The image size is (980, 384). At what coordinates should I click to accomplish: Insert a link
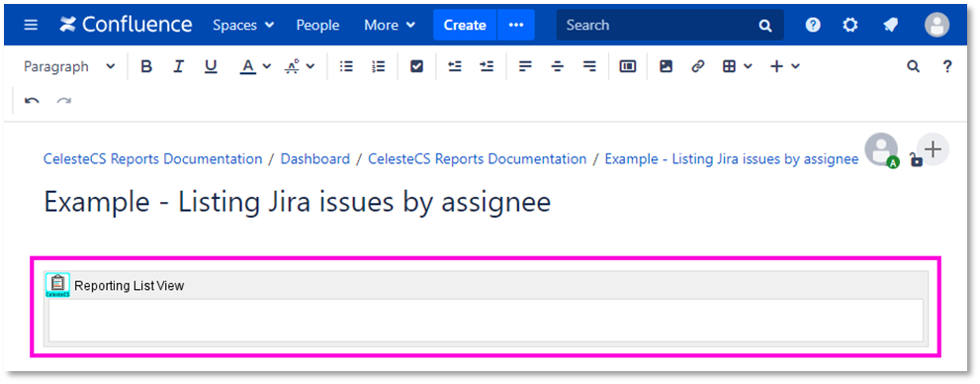[x=698, y=66]
